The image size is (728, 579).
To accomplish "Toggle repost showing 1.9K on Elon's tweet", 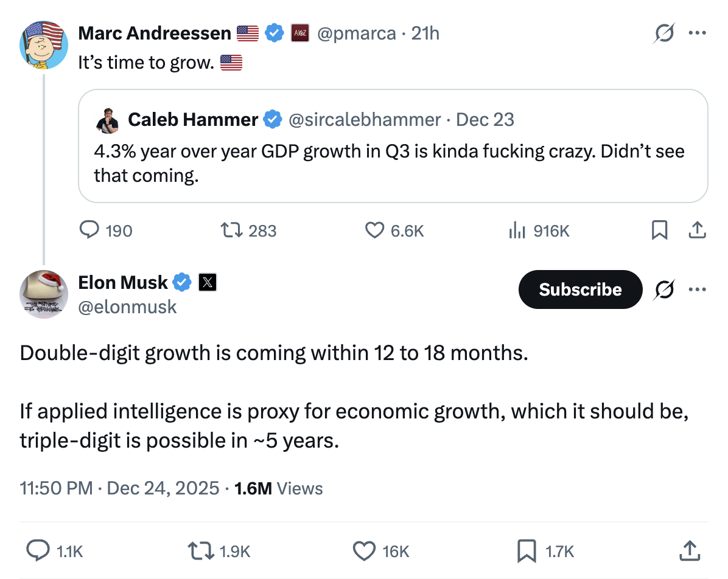I will click(x=199, y=551).
